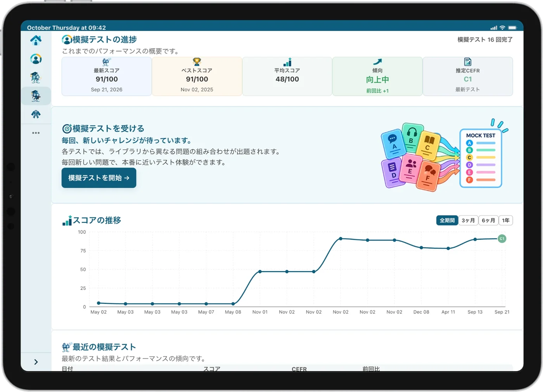This screenshot has width=543, height=392.
Task: Click the Sep 21, 2026 date text
Action: 107,90
